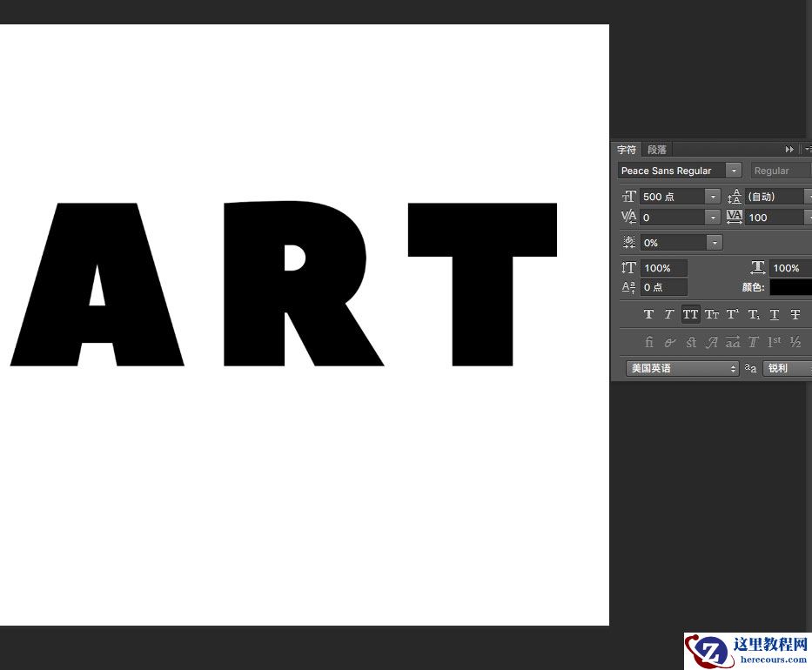Toggle Subscript text style
Viewport: 812px width, 670px height.
[754, 314]
